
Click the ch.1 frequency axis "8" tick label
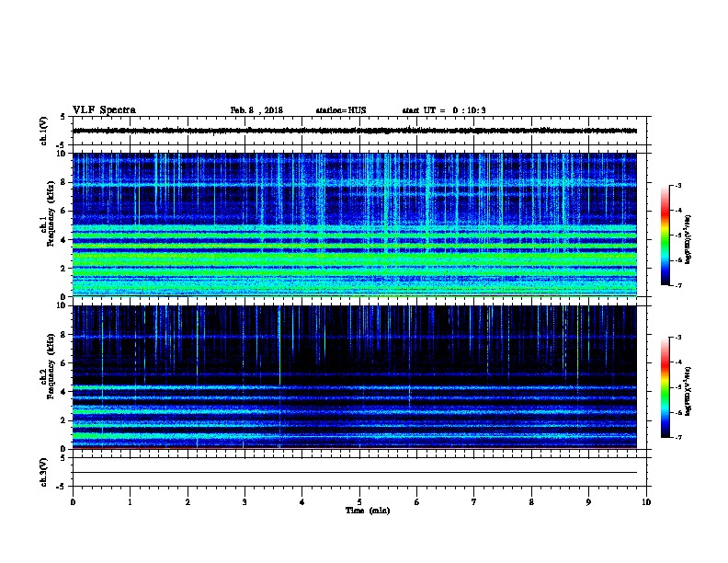tap(63, 182)
